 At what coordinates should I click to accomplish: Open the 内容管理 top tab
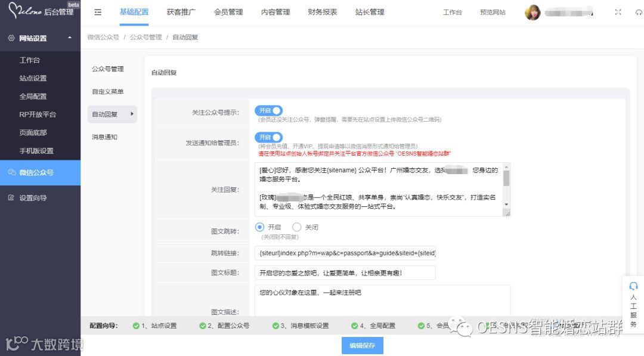275,13
